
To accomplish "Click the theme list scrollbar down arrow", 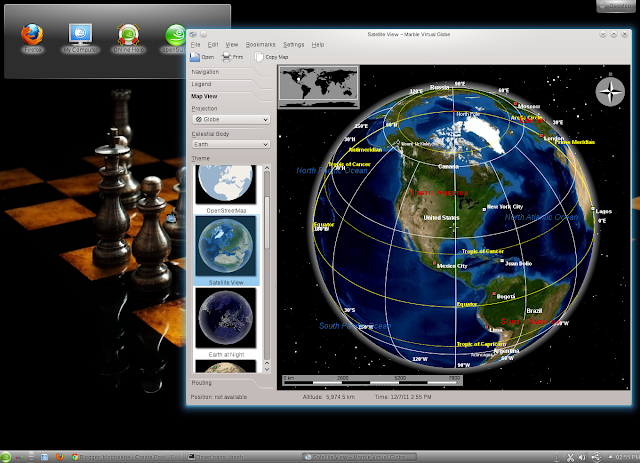I will (x=267, y=370).
